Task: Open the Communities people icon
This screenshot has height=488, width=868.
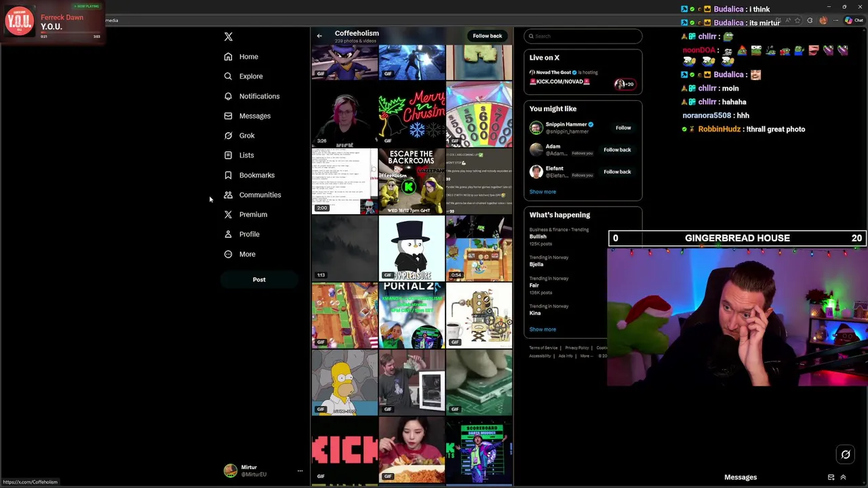Action: click(228, 195)
